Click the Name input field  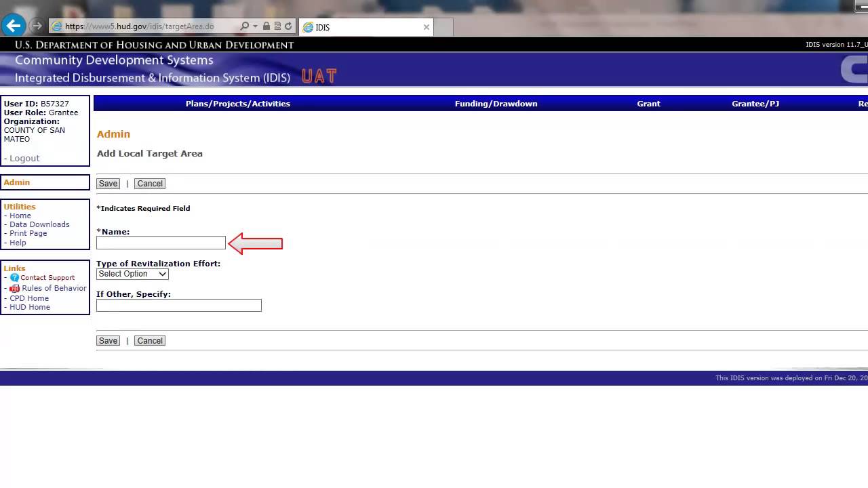pos(161,243)
